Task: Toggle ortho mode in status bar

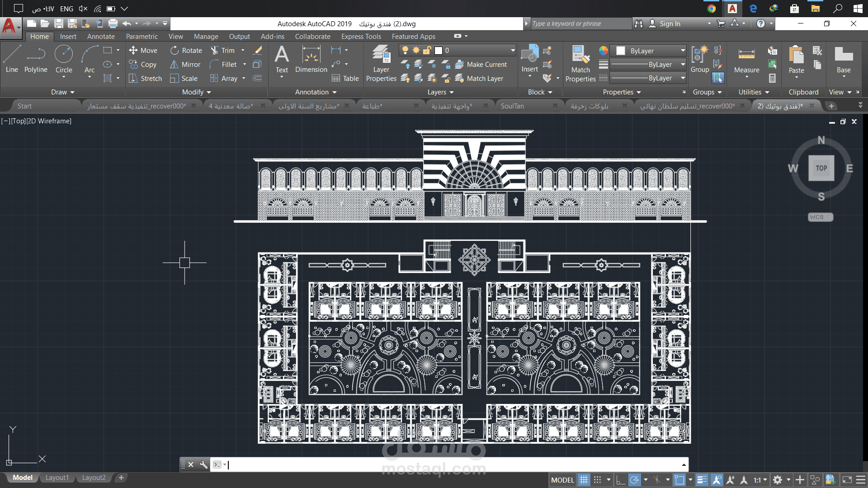Action: [x=621, y=480]
